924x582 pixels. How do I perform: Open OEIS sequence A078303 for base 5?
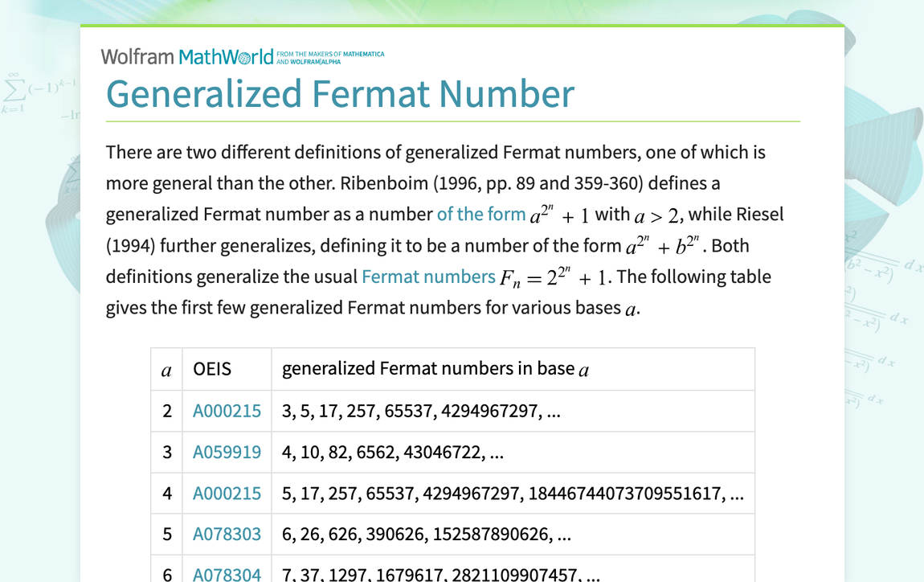click(227, 534)
